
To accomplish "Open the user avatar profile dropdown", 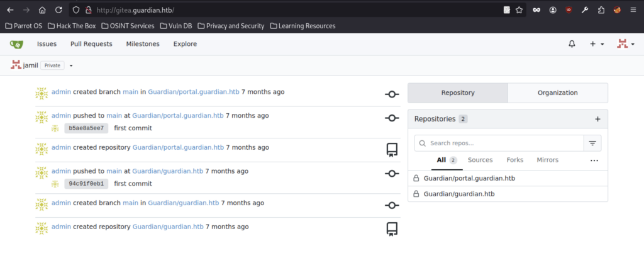I will [624, 44].
